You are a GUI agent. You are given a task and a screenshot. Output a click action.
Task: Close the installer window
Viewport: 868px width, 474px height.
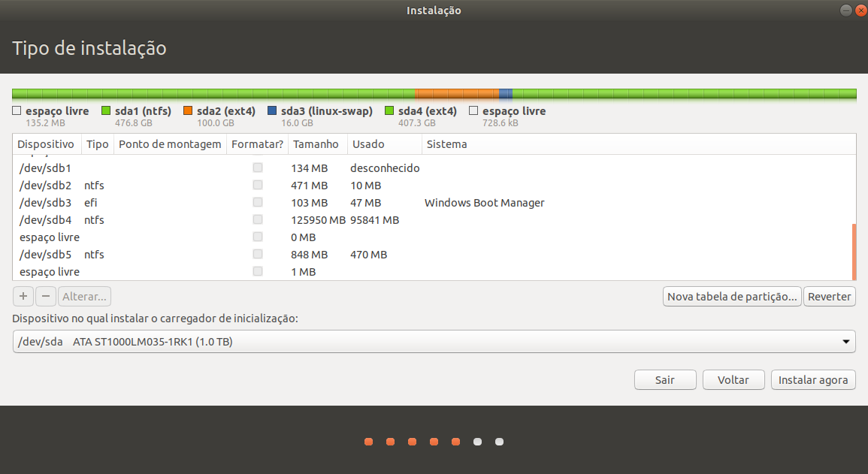(861, 10)
